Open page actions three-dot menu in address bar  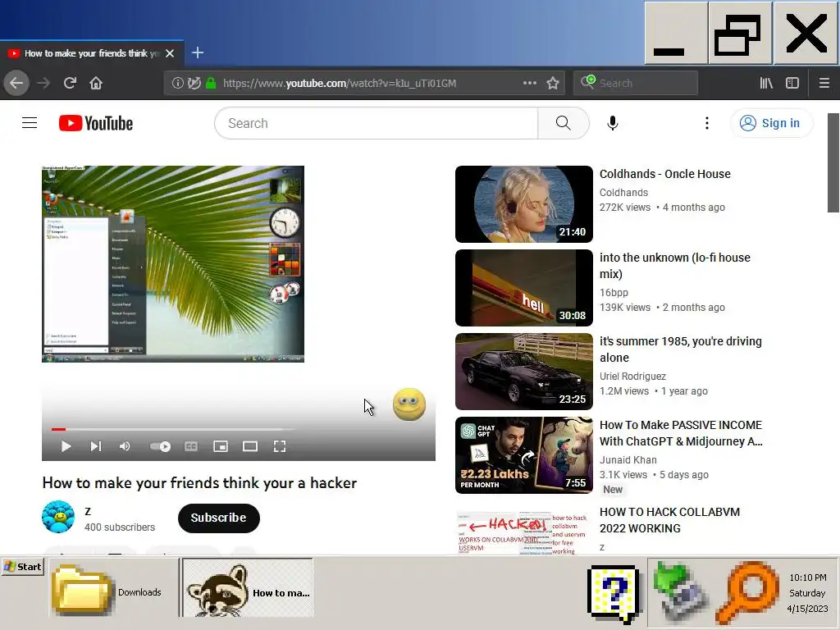(x=529, y=83)
